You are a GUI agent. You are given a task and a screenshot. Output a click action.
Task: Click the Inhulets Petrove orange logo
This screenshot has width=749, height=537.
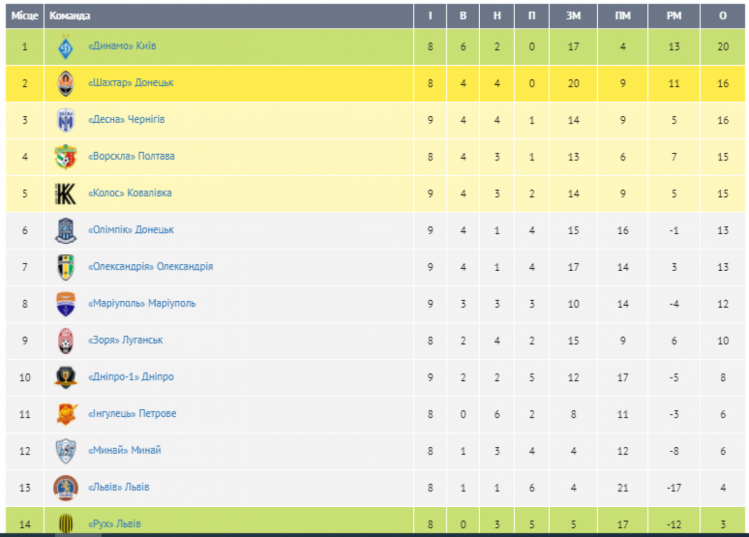66,414
